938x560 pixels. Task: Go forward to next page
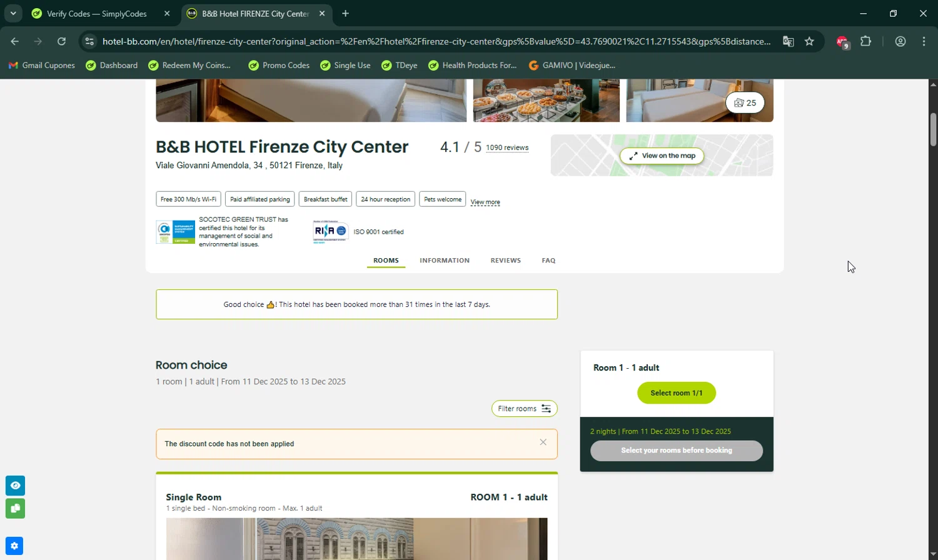point(38,41)
